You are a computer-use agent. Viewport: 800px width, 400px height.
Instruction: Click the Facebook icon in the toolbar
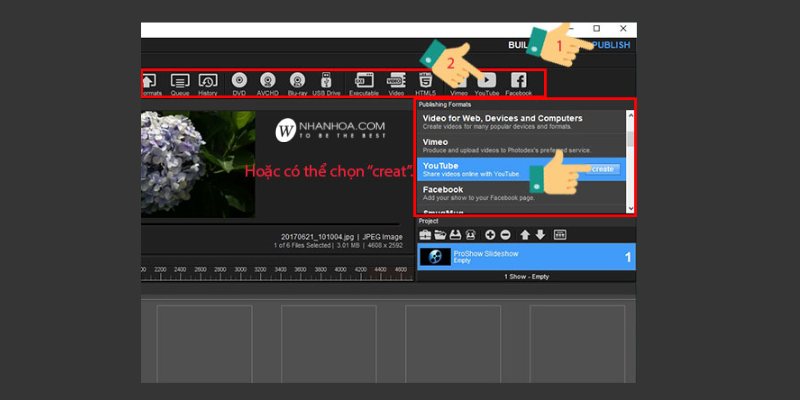(x=518, y=80)
